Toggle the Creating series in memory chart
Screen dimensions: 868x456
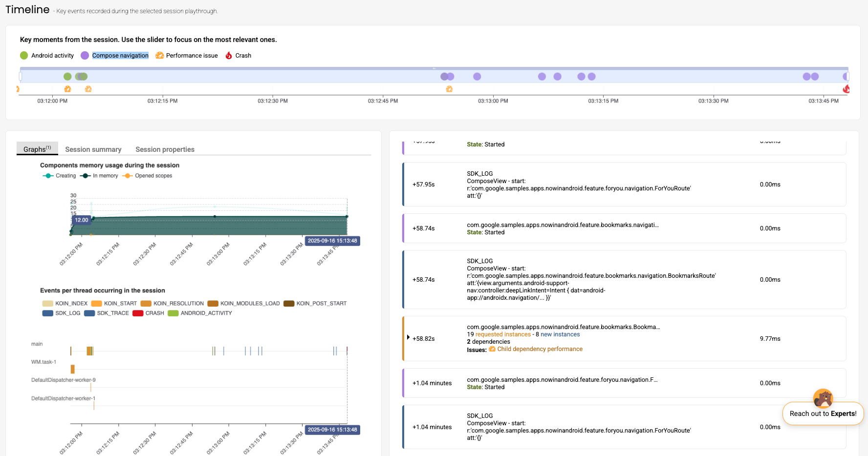point(60,176)
